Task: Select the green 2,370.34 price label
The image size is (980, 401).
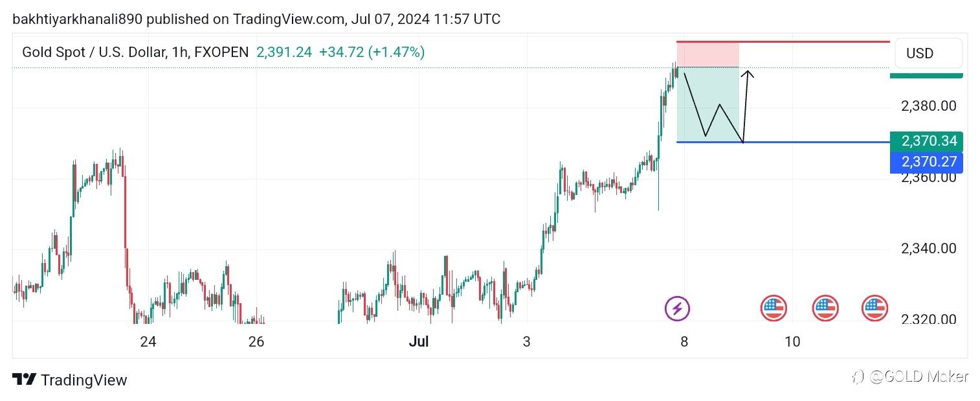Action: pos(926,141)
